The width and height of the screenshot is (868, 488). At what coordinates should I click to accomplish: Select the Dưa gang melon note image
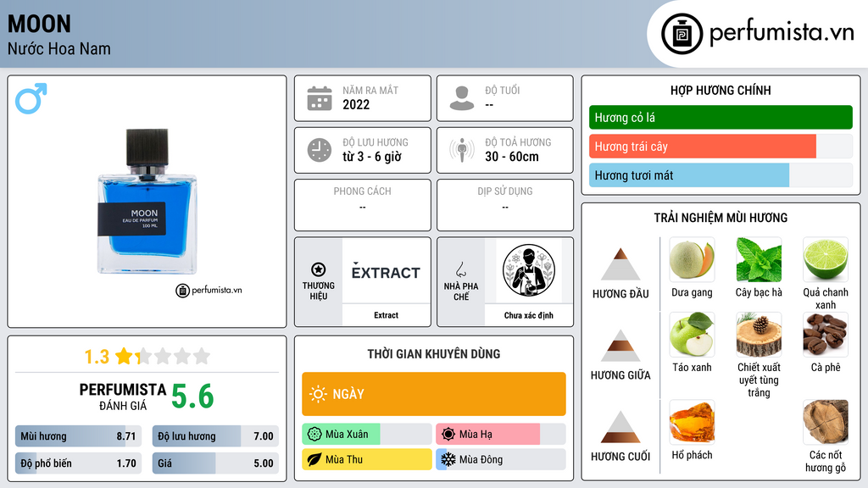click(x=692, y=259)
